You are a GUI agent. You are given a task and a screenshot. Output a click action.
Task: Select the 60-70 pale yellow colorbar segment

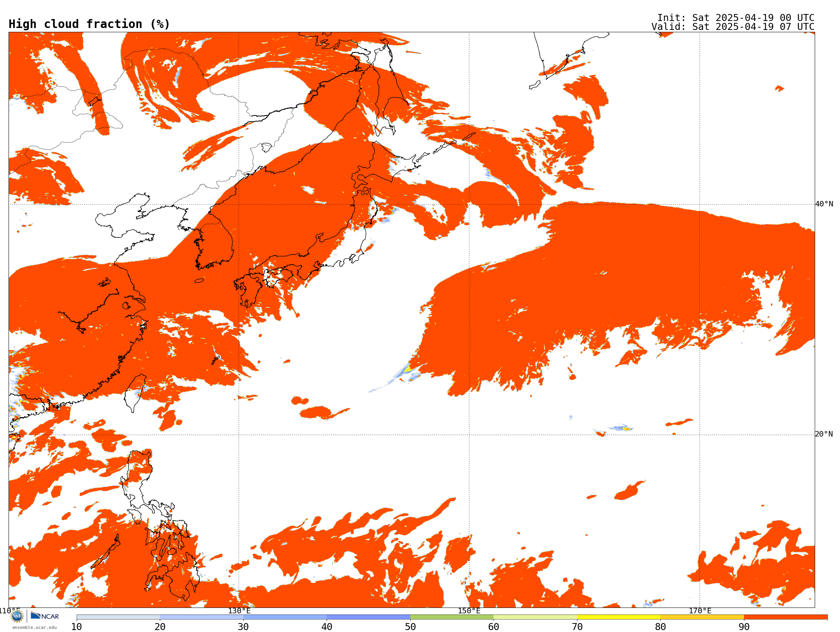pos(535,617)
